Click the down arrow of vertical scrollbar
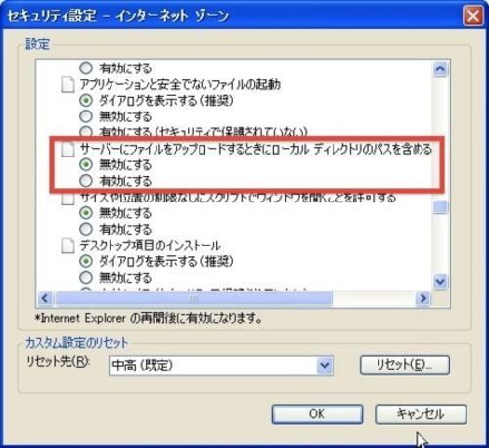This screenshot has height=448, width=489. coord(440,281)
